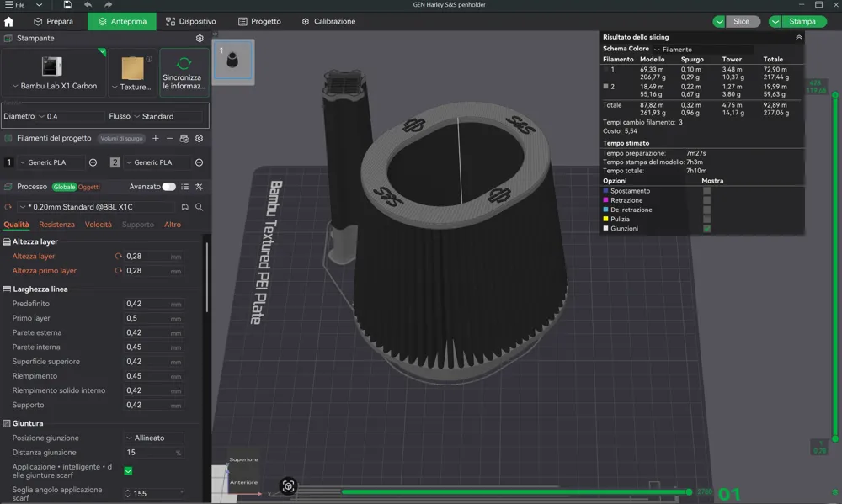Open project filaments settings gear

coord(200,139)
